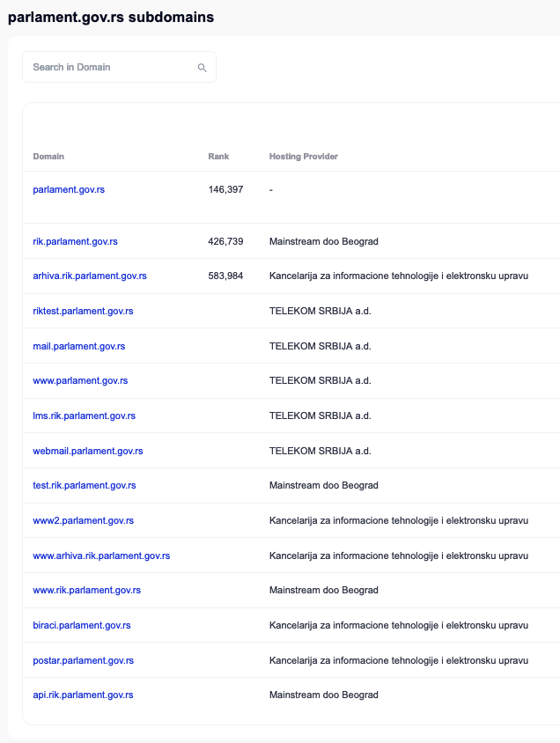
Task: Open api.rik.parlament.gov.rs link
Action: [83, 695]
